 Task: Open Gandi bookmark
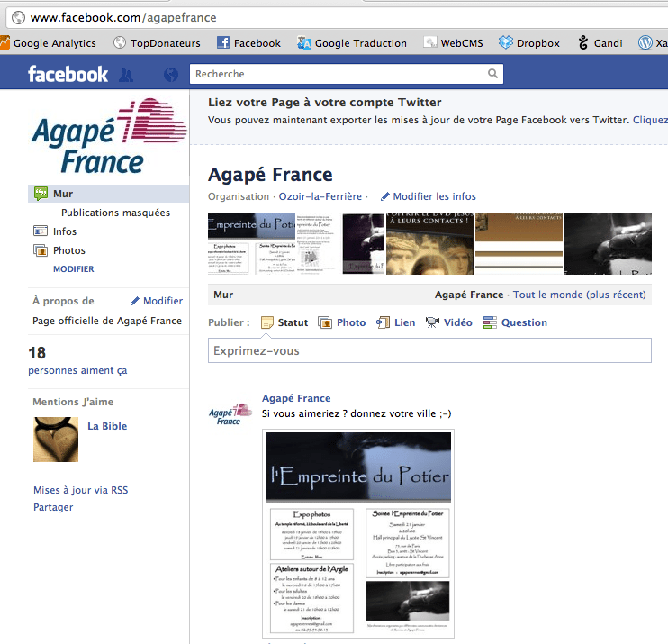[x=600, y=43]
